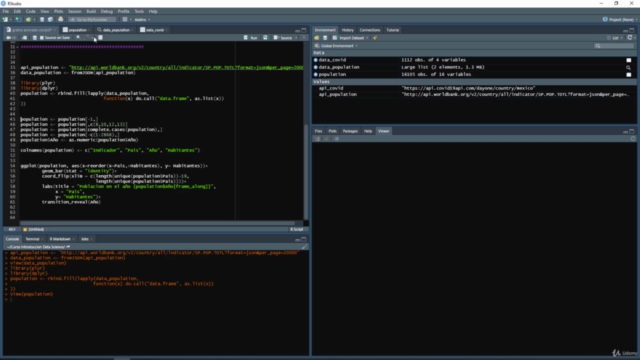Toggle the Source on Save checkbox

point(42,38)
